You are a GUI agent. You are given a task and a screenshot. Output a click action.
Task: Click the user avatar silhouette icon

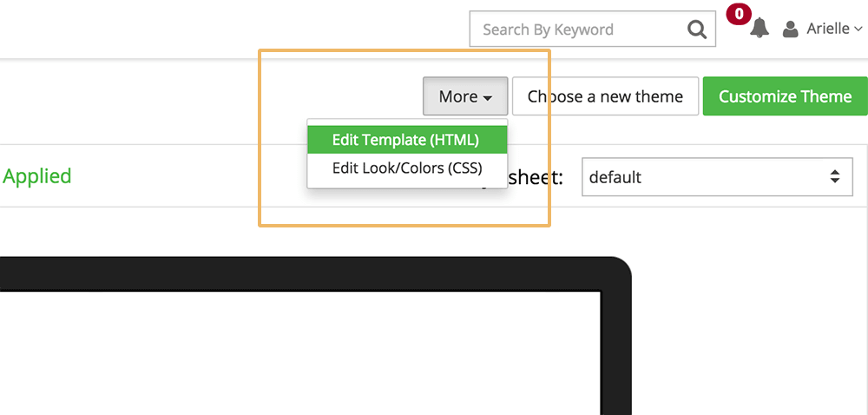tap(791, 29)
